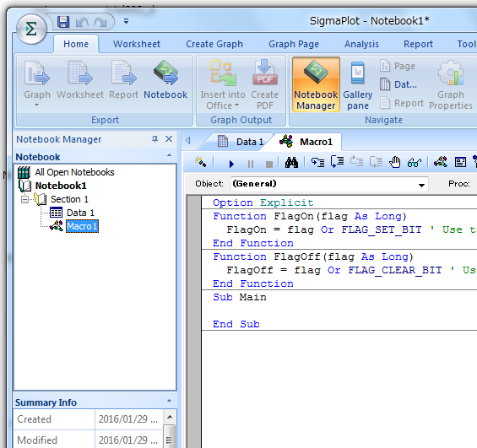Viewport: 477px width, 448px height.
Task: Click the Option Explicit code line
Action: point(263,202)
